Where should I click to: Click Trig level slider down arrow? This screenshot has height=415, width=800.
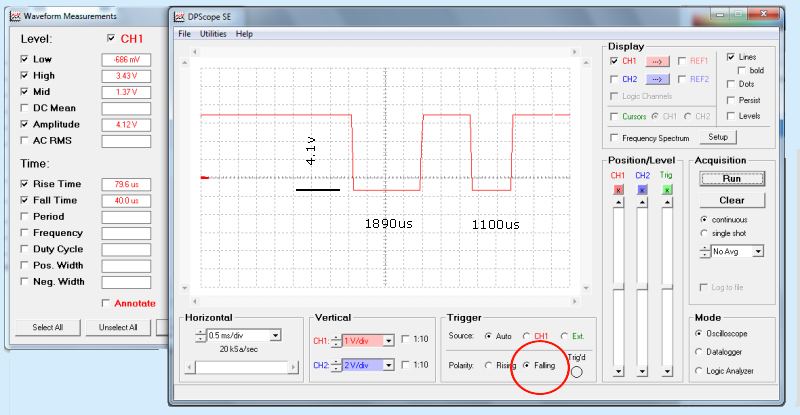[667, 372]
